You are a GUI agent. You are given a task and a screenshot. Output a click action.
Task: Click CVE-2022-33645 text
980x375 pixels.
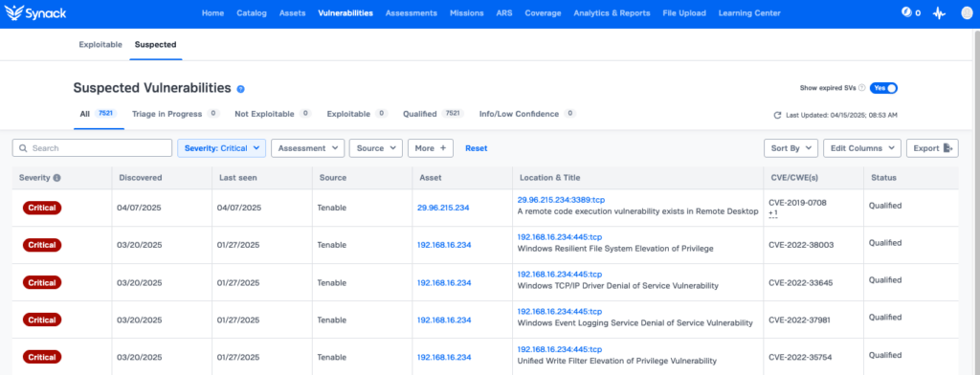[801, 282]
